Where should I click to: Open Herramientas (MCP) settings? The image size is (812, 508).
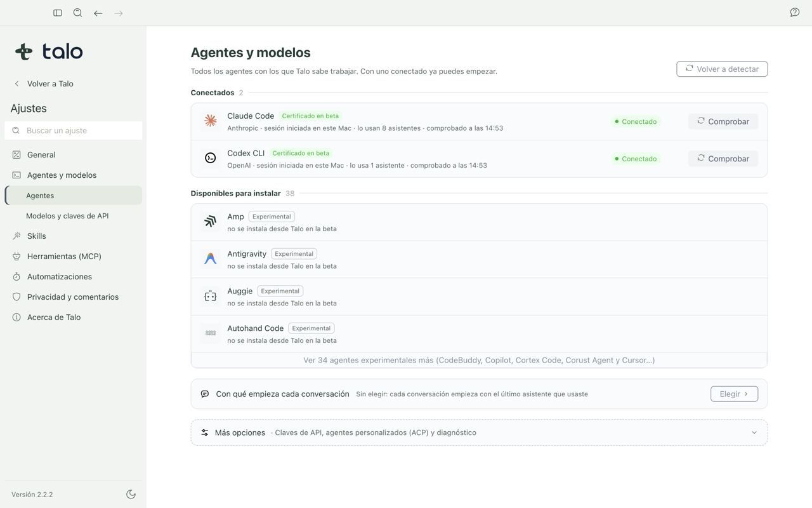pos(74,257)
